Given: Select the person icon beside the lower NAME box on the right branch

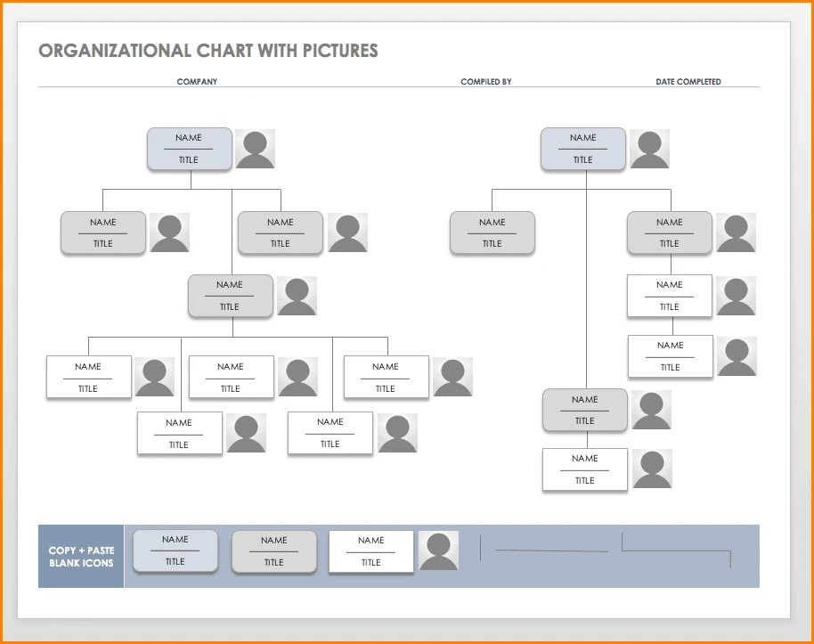Looking at the screenshot, I should (x=651, y=410).
